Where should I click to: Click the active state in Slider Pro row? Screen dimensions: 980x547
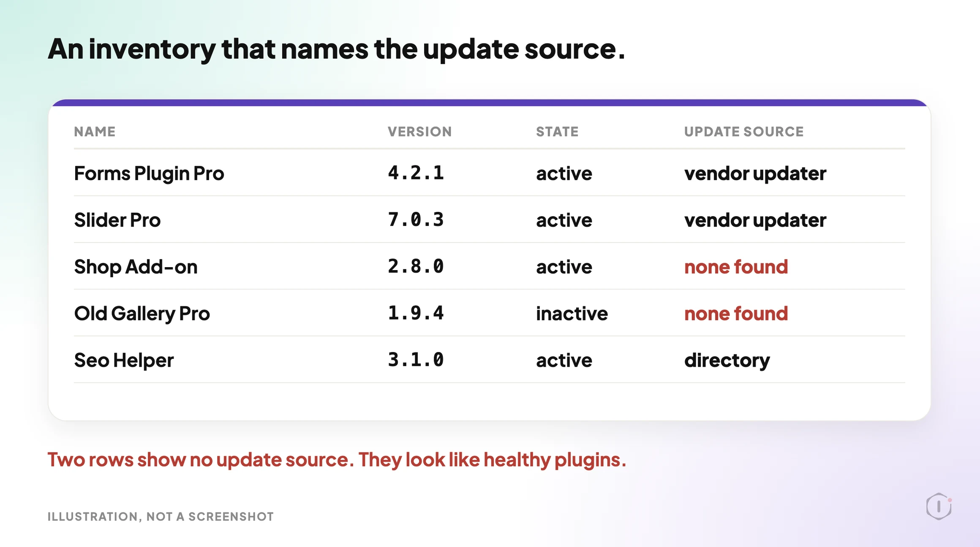pyautogui.click(x=564, y=220)
